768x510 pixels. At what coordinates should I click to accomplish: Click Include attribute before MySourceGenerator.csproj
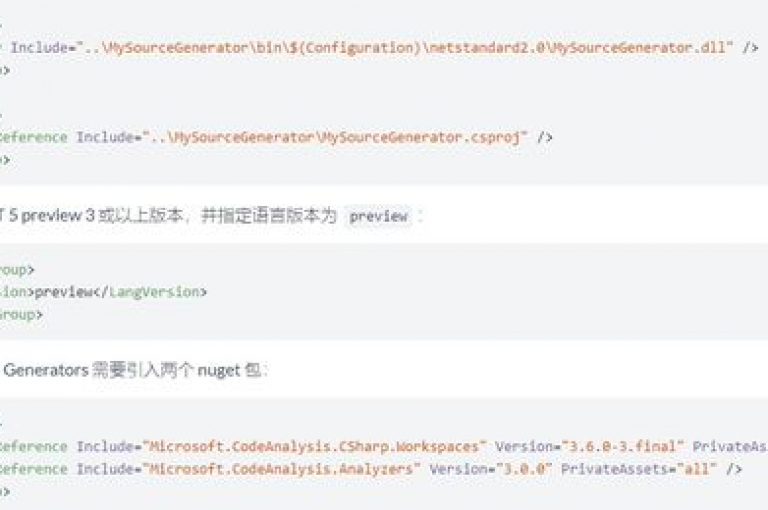[x=105, y=137]
